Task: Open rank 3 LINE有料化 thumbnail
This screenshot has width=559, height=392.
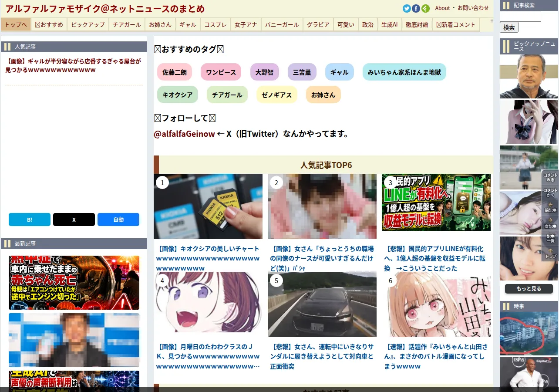Action: 436,202
